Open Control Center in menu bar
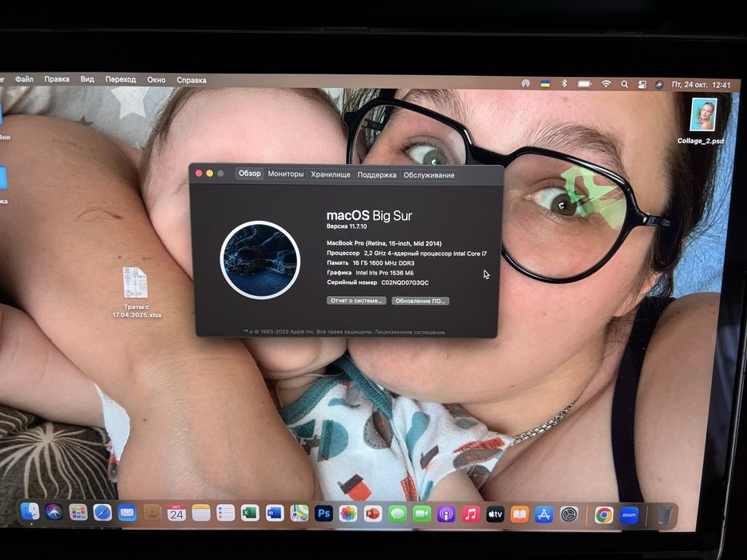Viewport: 747px width, 560px height. pyautogui.click(x=641, y=84)
